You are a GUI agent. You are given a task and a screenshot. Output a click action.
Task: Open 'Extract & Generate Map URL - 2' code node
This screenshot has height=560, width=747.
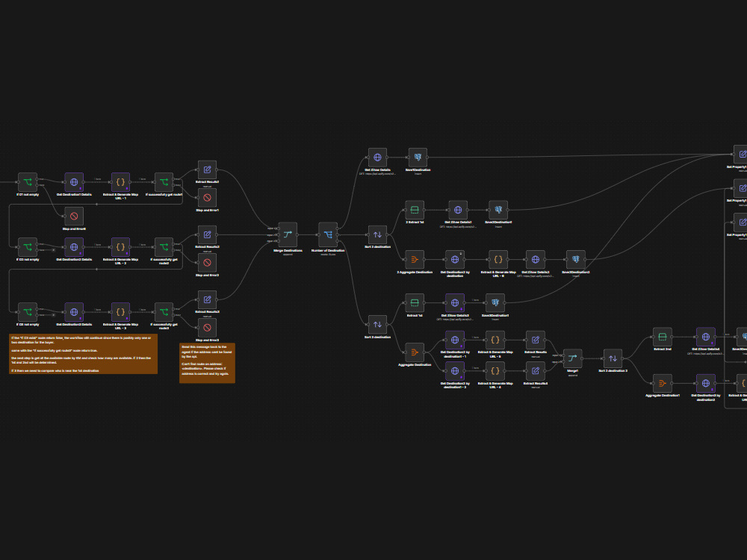(x=120, y=247)
